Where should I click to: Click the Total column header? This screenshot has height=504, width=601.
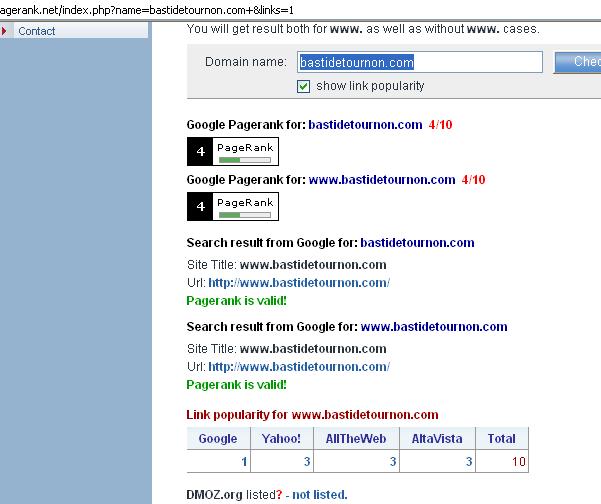coord(502,438)
